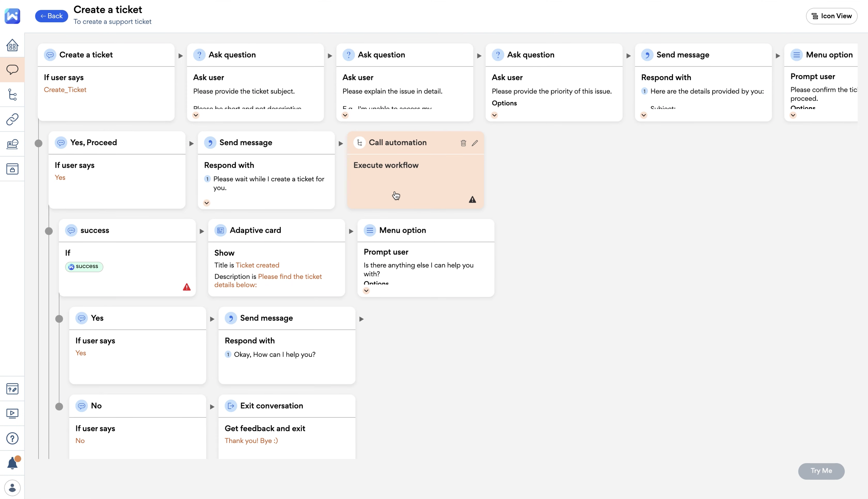868x499 pixels.
Task: Click the Try Me button
Action: 821,471
